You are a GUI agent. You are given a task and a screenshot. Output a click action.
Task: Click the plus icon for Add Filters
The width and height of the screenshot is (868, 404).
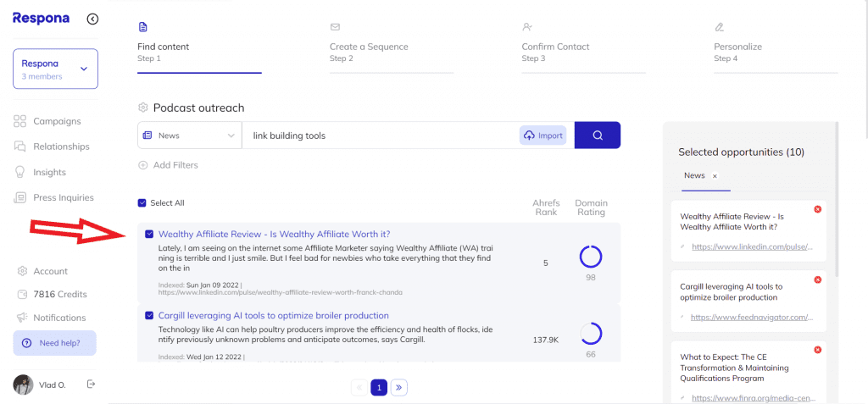tap(142, 165)
